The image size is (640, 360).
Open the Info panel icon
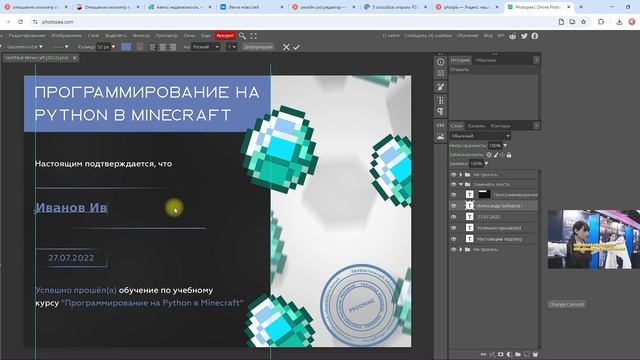click(440, 62)
